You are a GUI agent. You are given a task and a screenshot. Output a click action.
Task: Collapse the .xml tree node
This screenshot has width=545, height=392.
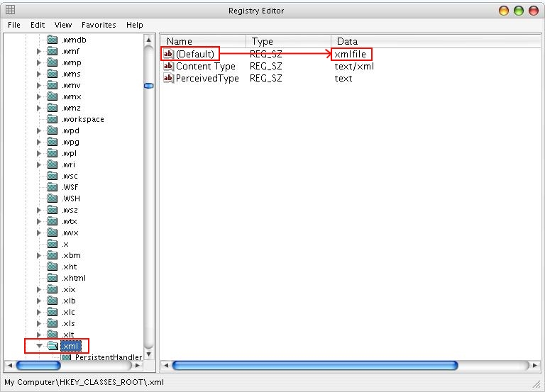[40, 346]
